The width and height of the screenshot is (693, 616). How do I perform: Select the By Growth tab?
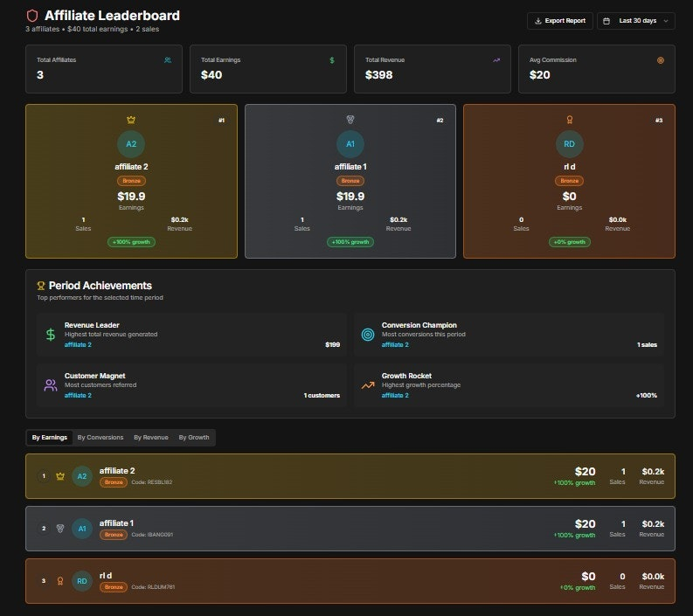194,437
